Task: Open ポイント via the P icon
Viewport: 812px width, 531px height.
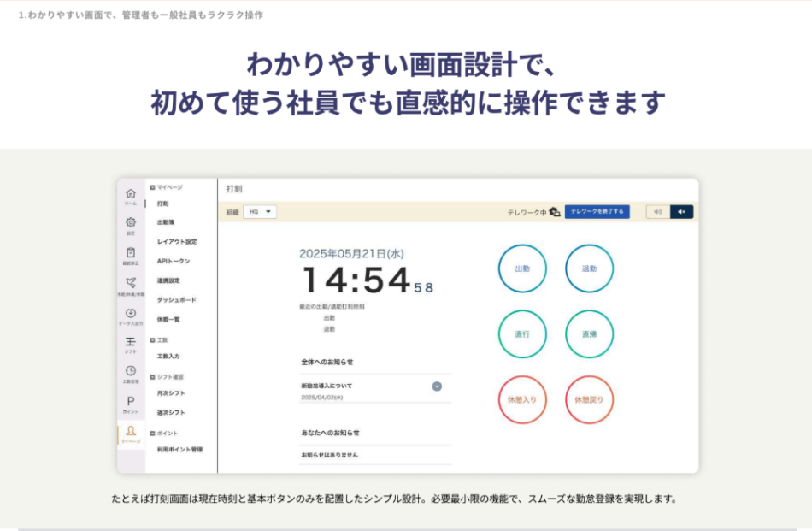Action: [x=132, y=401]
